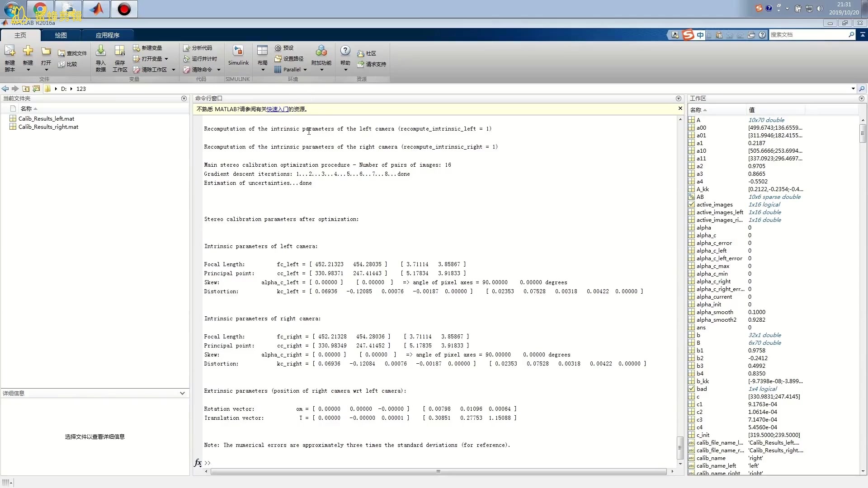Open the Clear Workspace (清除工作区) dropdown arrow

pyautogui.click(x=174, y=70)
